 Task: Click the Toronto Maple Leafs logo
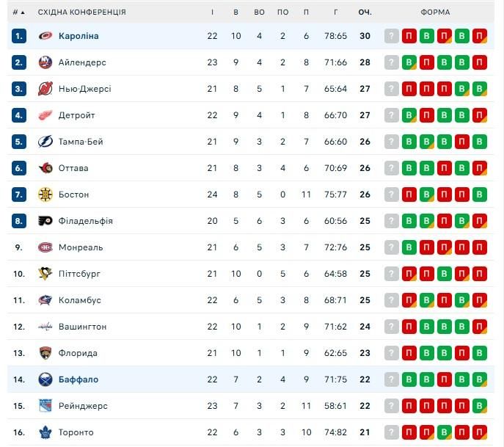tap(45, 432)
